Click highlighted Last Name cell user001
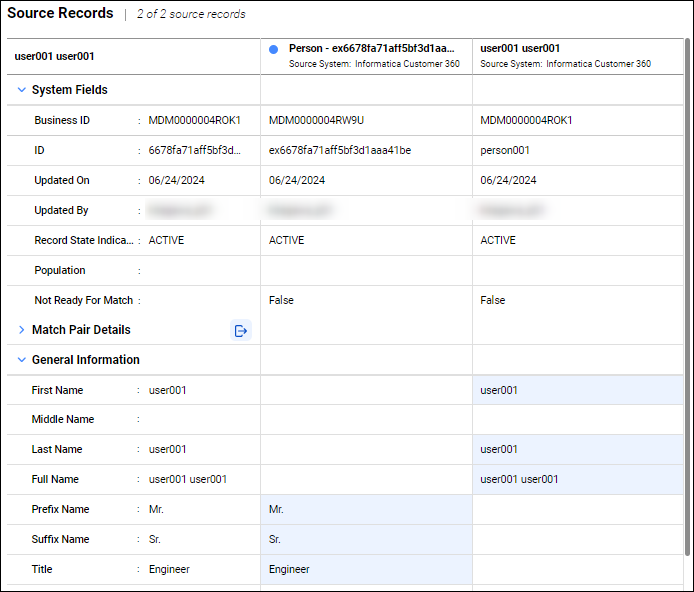The image size is (694, 592). (578, 450)
